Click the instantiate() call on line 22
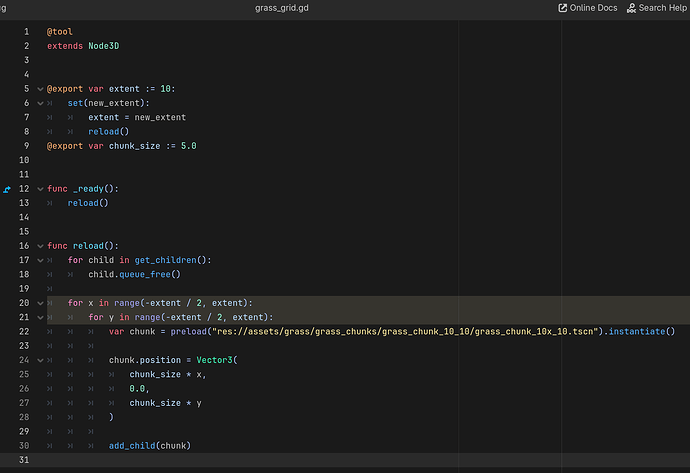This screenshot has width=690, height=473. (x=642, y=331)
